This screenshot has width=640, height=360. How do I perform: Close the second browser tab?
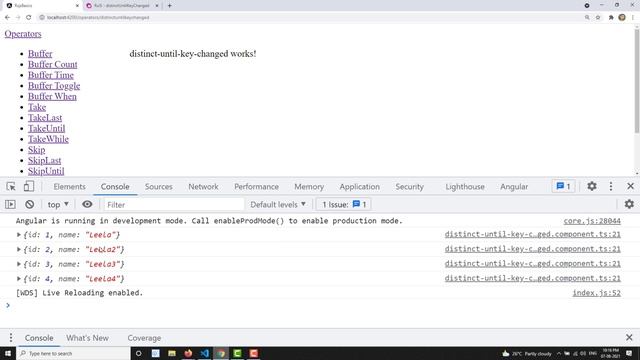coord(157,6)
